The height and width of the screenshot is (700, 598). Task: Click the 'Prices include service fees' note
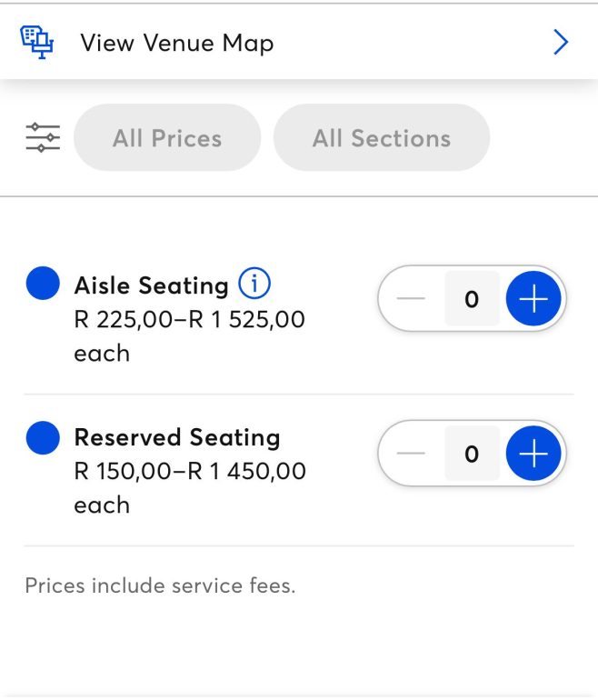160,585
